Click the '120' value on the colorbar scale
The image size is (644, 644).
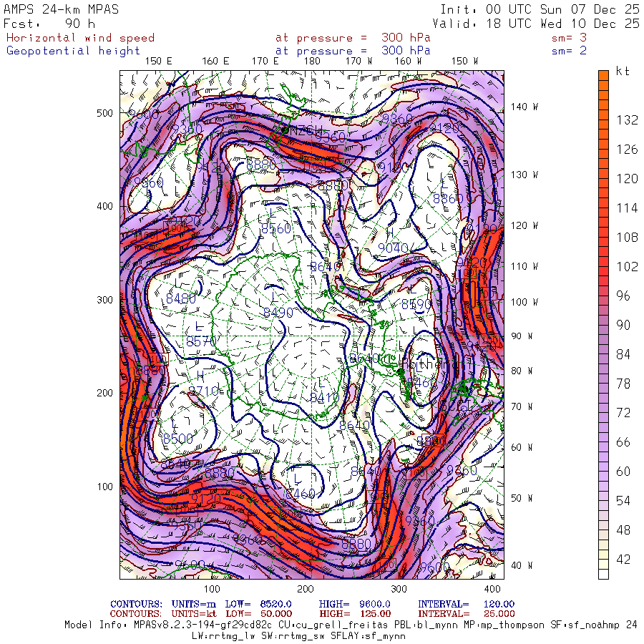coord(627,179)
